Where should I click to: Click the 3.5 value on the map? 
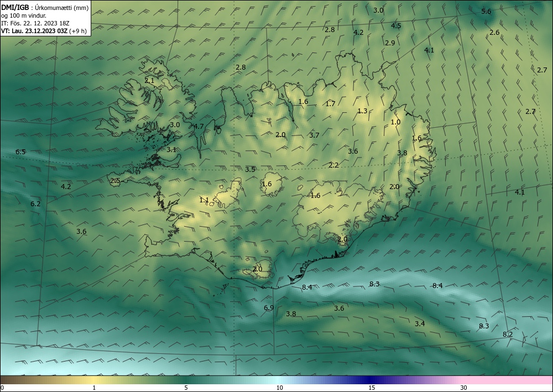point(250,170)
